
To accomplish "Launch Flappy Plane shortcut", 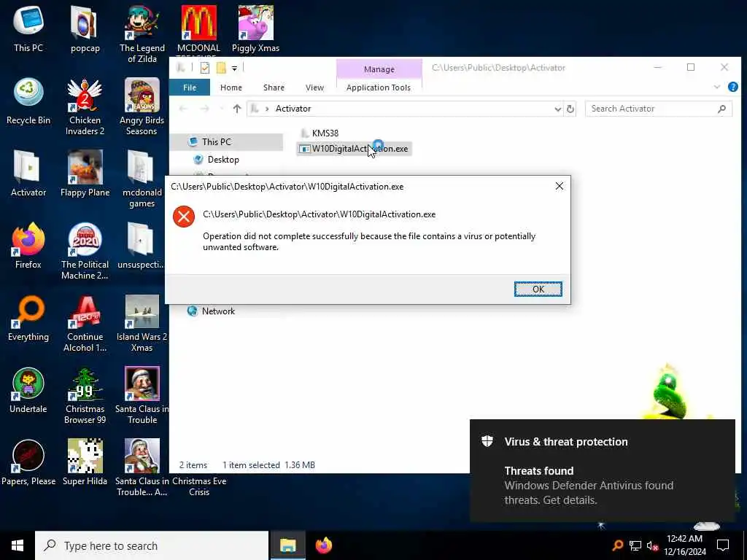I will coord(85,174).
